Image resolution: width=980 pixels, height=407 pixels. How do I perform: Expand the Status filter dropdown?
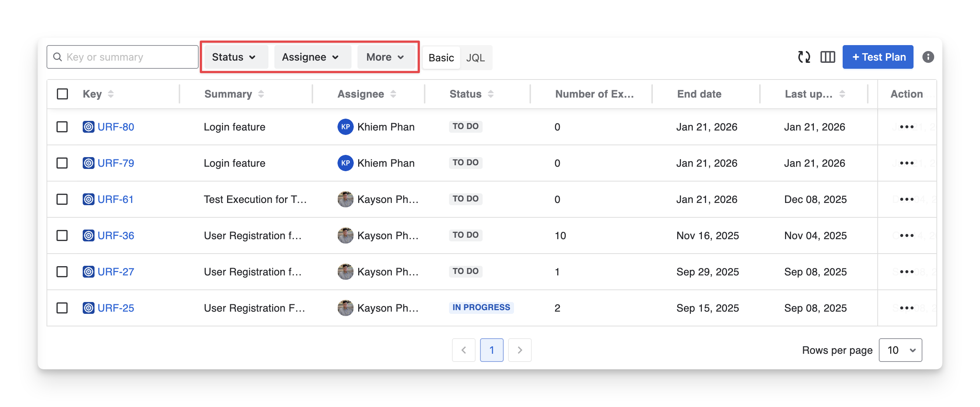[x=234, y=57]
